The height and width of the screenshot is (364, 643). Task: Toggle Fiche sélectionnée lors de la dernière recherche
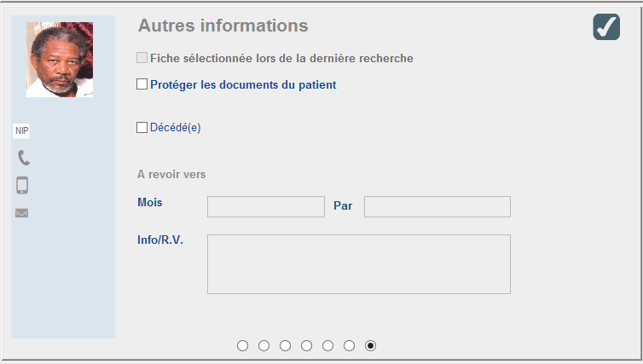142,58
